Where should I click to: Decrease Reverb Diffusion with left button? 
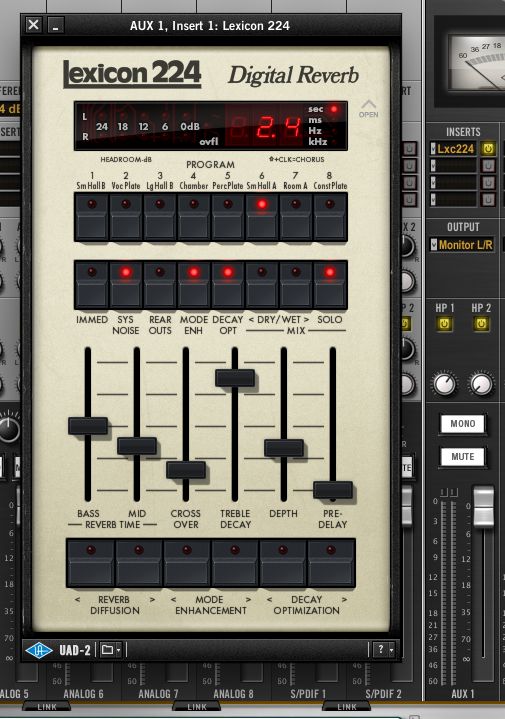click(90, 563)
